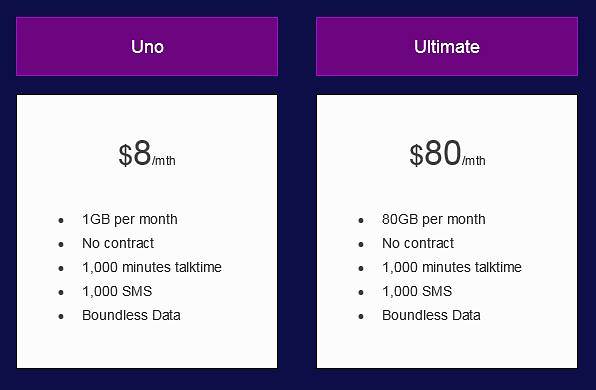The image size is (596, 390).
Task: Click the $80/mth price in Ultimate card
Action: (x=447, y=154)
